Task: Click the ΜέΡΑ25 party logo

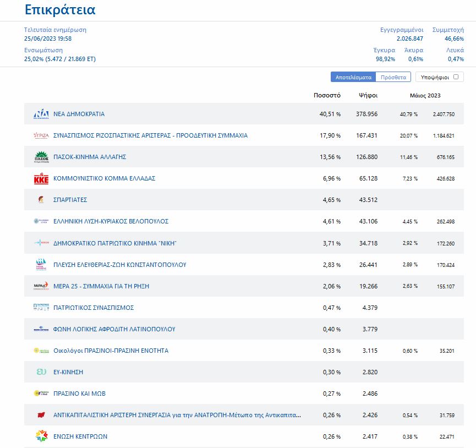Action: point(41,286)
